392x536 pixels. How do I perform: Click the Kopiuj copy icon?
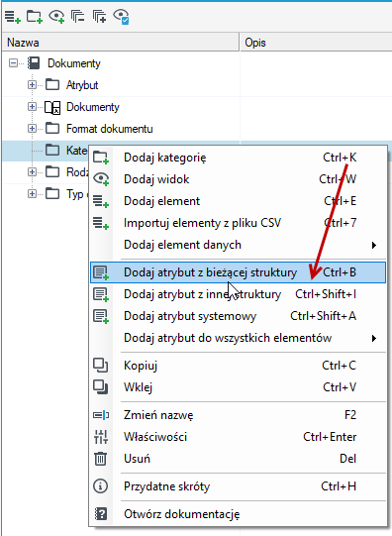100,366
